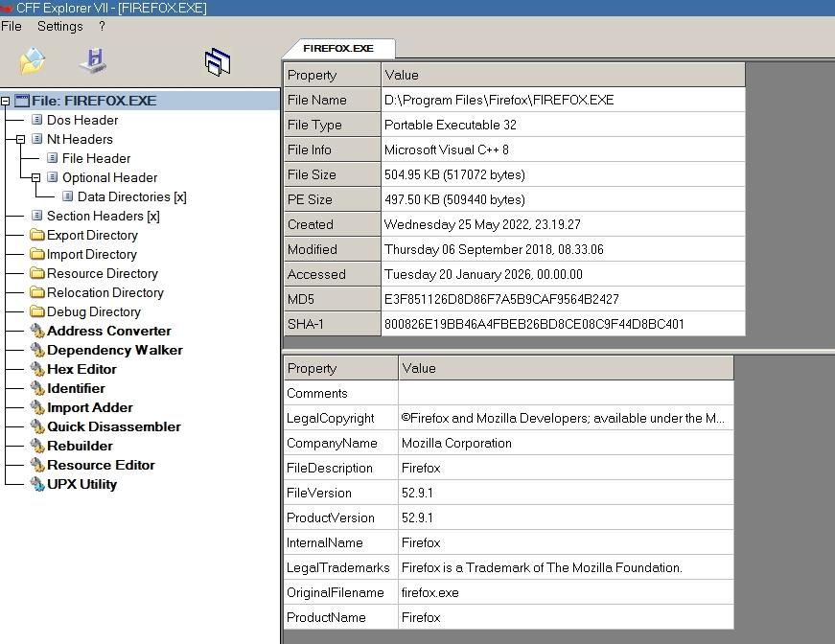835x644 pixels.
Task: Click the Open file toolbar icon
Action: (x=32, y=61)
